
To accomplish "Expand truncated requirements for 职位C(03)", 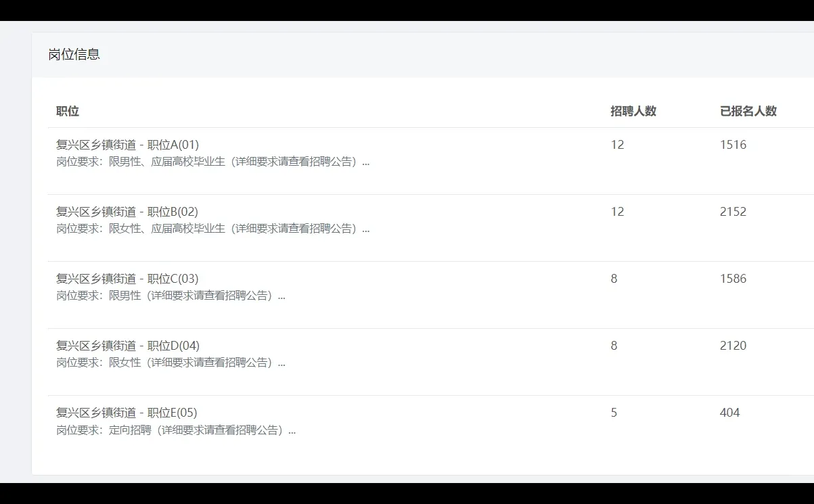I will pyautogui.click(x=281, y=296).
